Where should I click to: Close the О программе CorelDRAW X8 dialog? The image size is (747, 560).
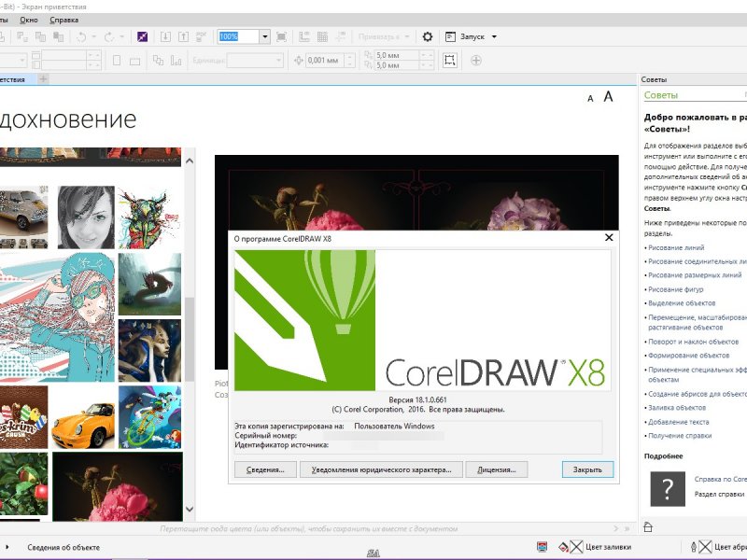tap(609, 238)
